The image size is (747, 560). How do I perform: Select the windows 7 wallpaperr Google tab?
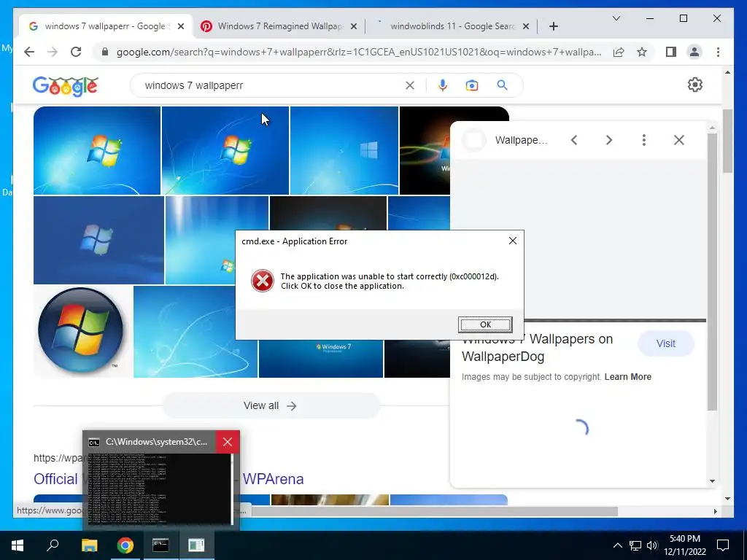[105, 26]
